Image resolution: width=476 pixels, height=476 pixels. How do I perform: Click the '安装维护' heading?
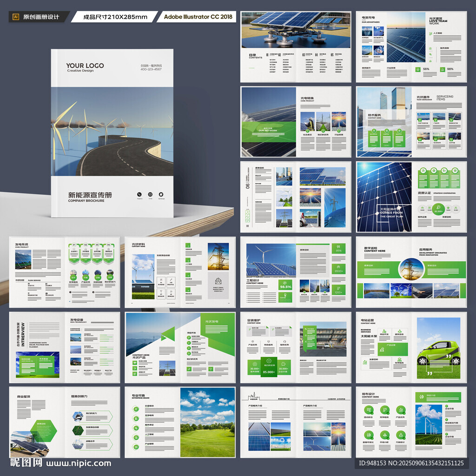tap(253, 320)
